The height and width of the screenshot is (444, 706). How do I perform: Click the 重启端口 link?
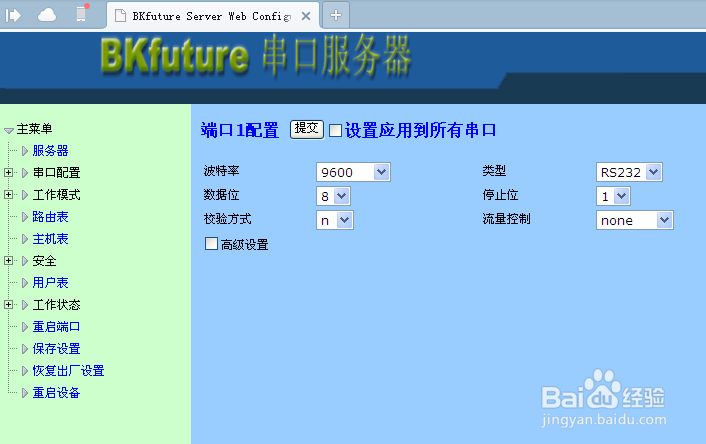click(56, 327)
